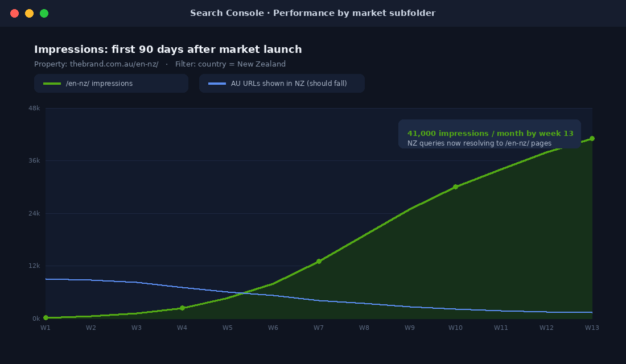Click the W2 x-axis label

(91, 328)
